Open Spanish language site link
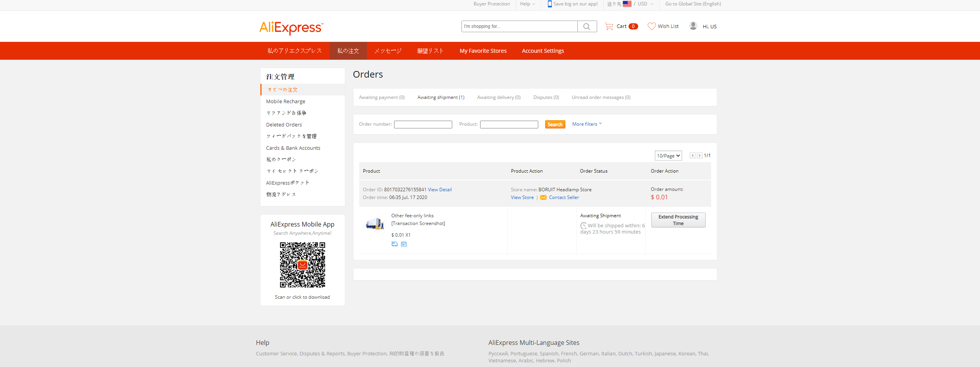The height and width of the screenshot is (367, 980). pos(549,354)
